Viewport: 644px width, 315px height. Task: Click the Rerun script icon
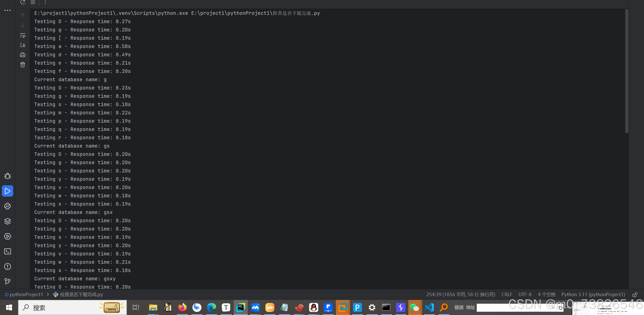[x=23, y=2]
